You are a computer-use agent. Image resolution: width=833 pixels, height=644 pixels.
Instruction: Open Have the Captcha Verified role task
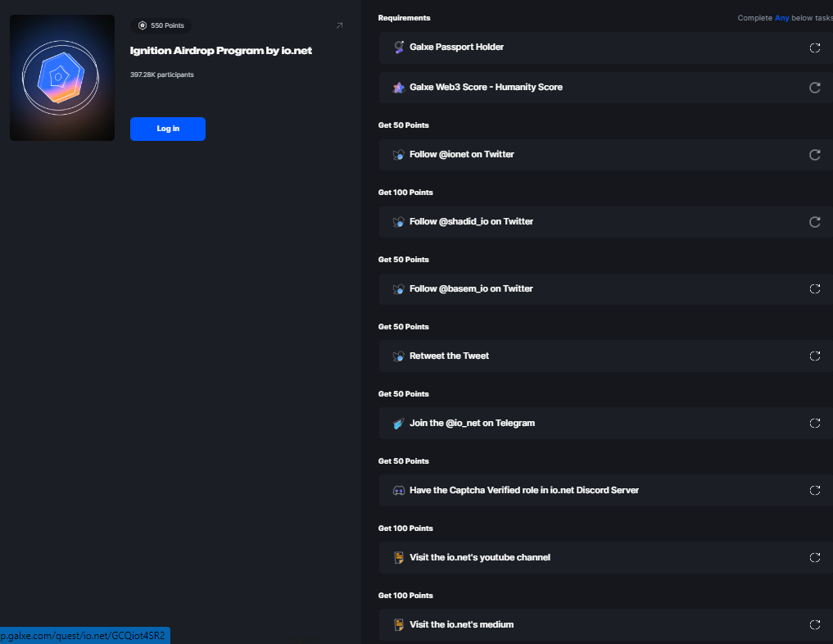605,491
